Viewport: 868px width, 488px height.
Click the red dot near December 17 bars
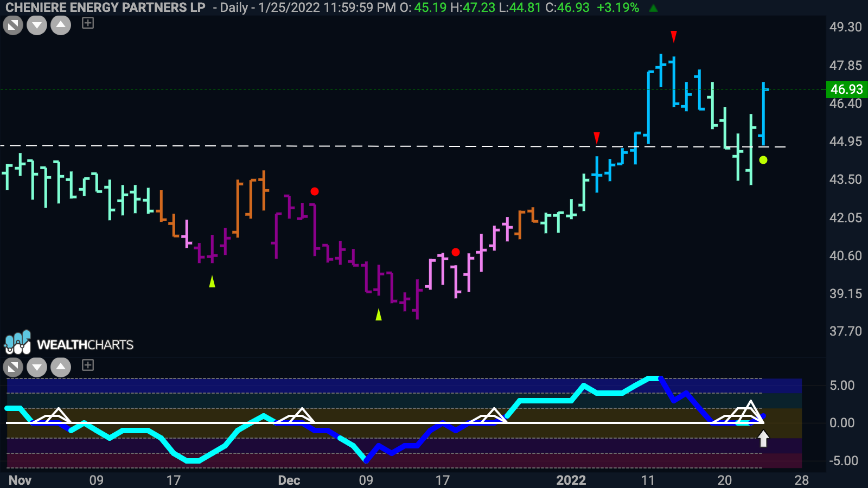[x=456, y=252]
